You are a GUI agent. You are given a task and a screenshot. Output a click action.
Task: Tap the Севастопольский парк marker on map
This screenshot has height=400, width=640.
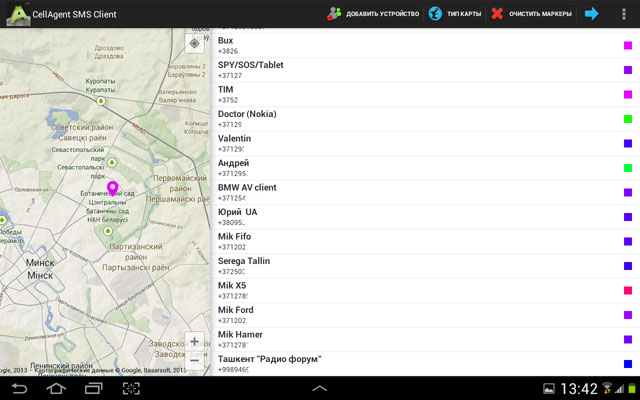tap(111, 162)
